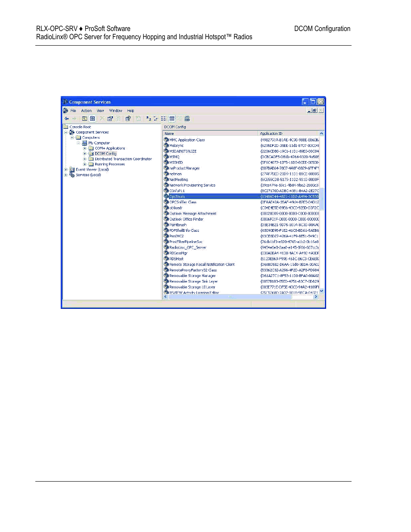The width and height of the screenshot is (411, 532).
Task: Expand the COM+ Applications tree node
Action: [85, 148]
